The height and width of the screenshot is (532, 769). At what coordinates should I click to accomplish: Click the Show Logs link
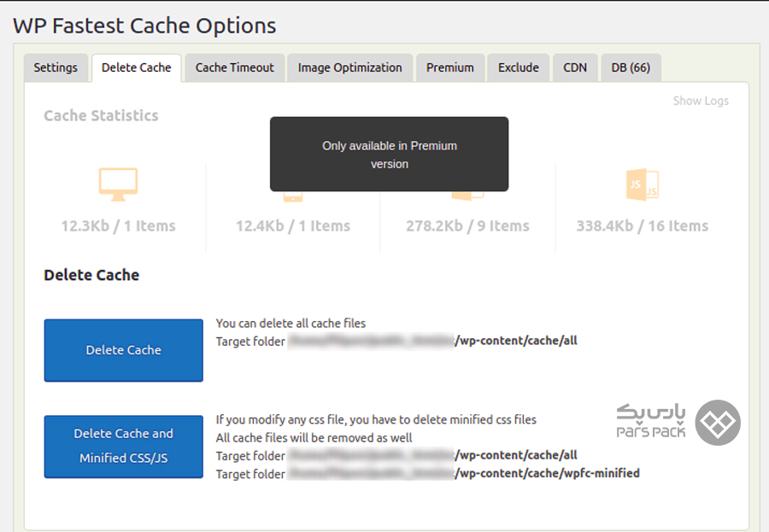701,101
